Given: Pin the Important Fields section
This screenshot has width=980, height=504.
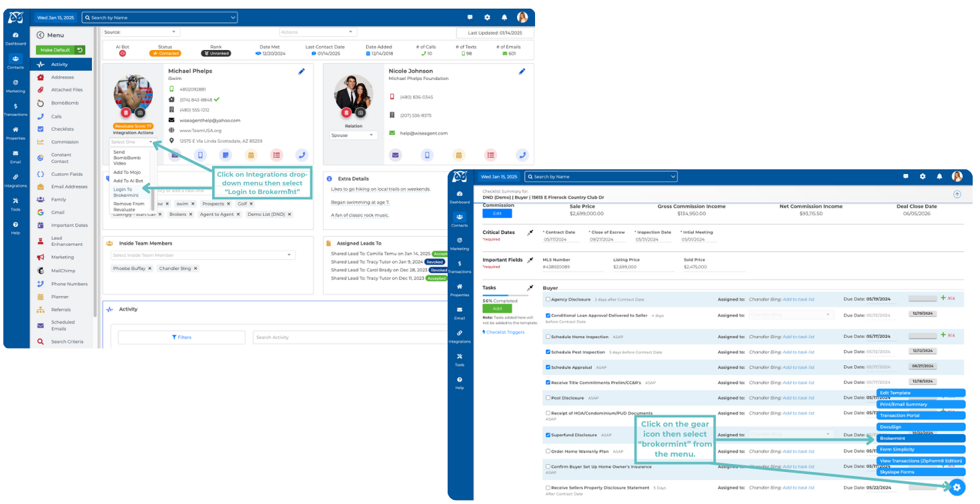Looking at the screenshot, I should pos(530,260).
